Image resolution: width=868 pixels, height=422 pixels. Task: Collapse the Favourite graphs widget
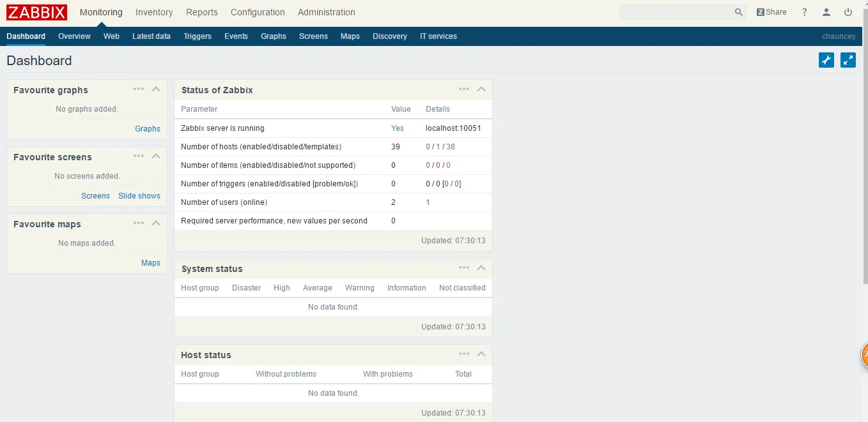156,89
